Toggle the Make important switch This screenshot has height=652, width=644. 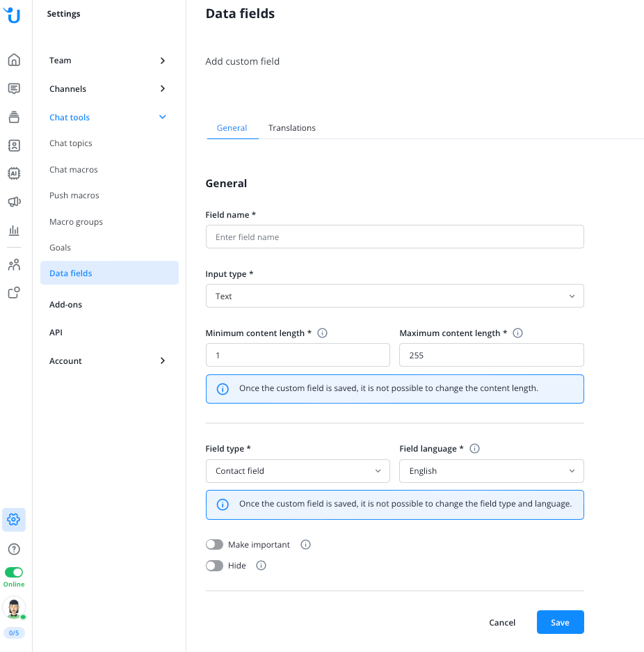coord(214,545)
